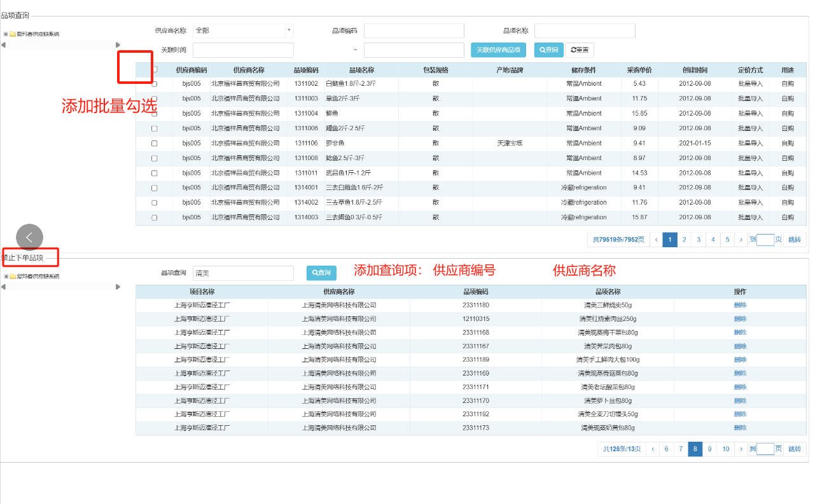Select page 3 in upper pagination
The width and height of the screenshot is (813, 504).
coord(698,240)
